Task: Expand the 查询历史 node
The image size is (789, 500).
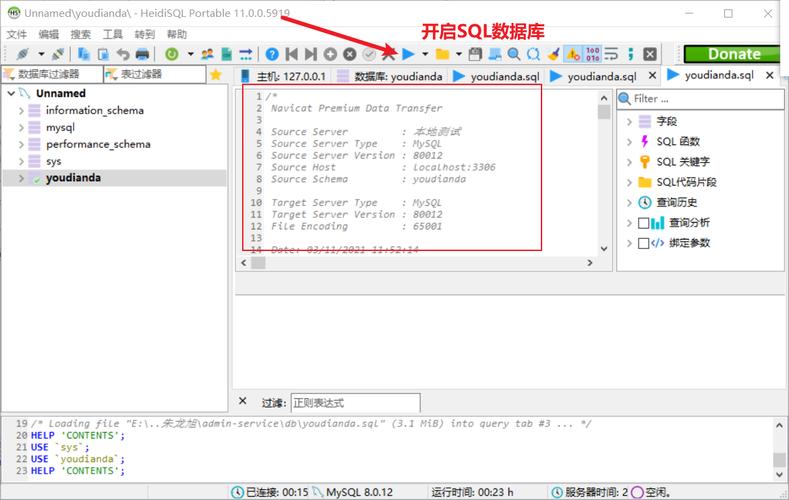Action: (x=629, y=203)
